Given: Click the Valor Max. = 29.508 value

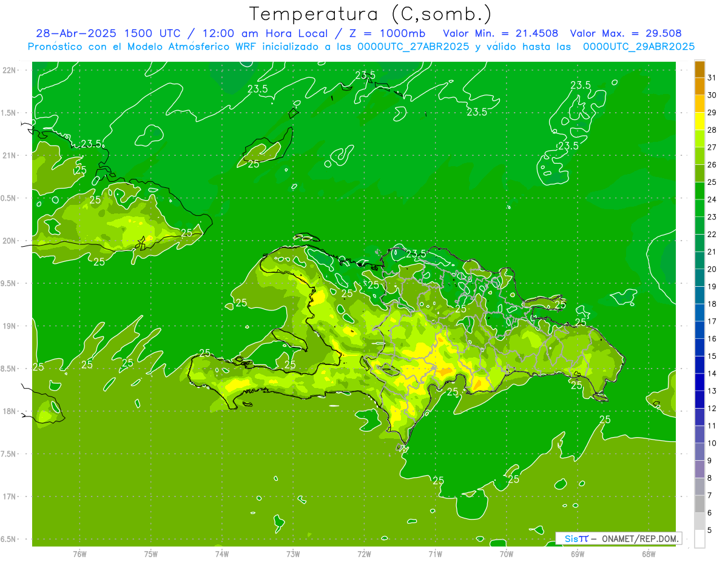Looking at the screenshot, I should point(626,33).
